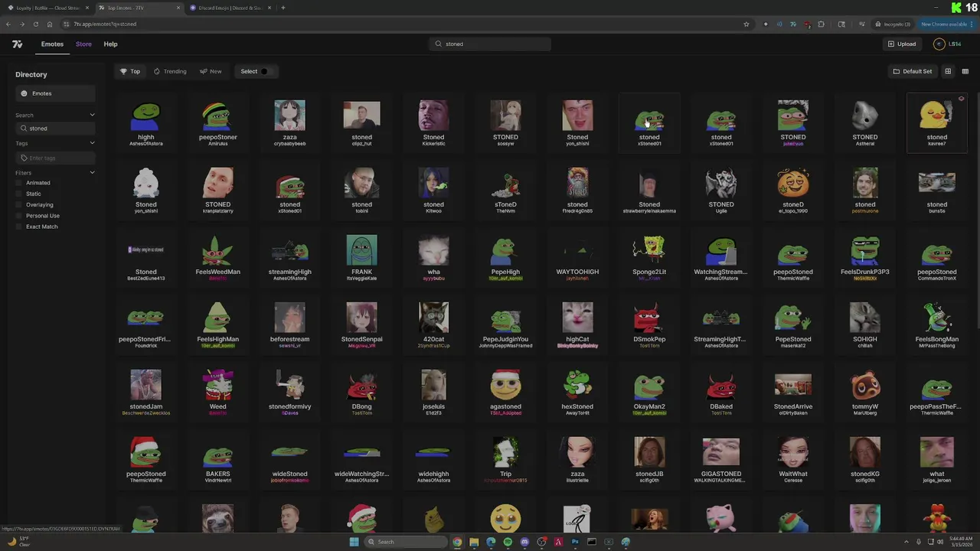The height and width of the screenshot is (551, 980).
Task: Open the tommyW emote
Action: [x=865, y=392]
